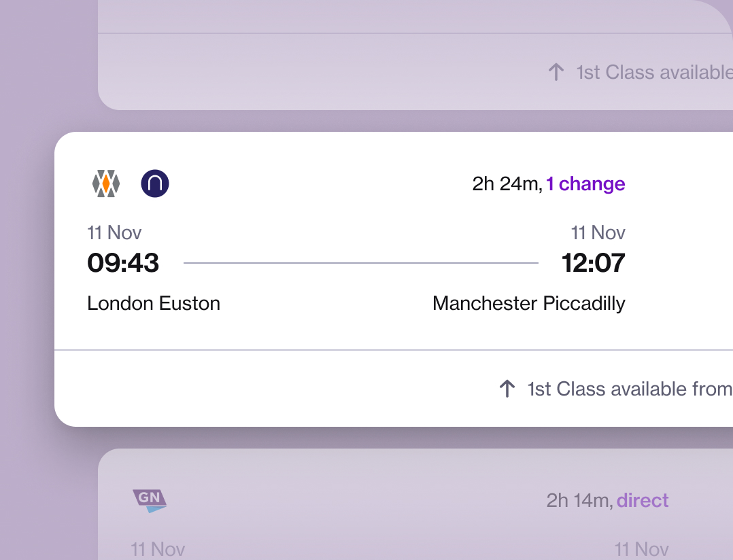
Task: Click the 11 Nov date above 12:07
Action: click(598, 232)
